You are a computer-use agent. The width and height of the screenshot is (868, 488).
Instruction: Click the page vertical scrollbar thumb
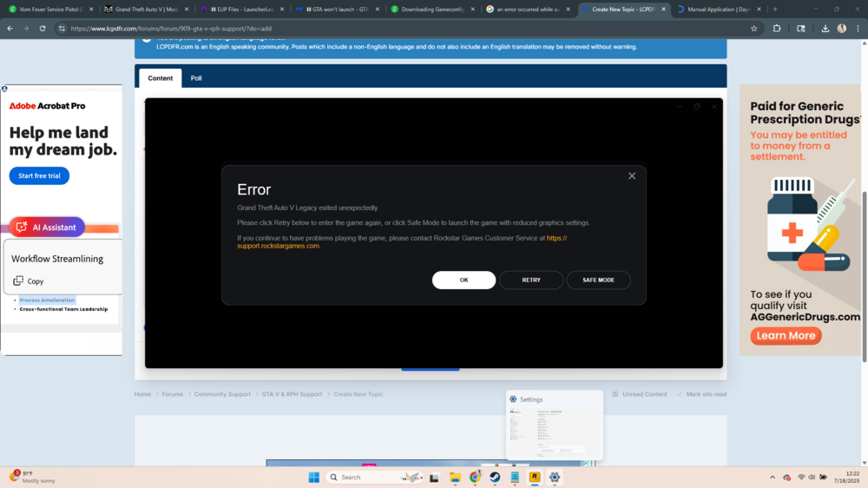(x=865, y=276)
